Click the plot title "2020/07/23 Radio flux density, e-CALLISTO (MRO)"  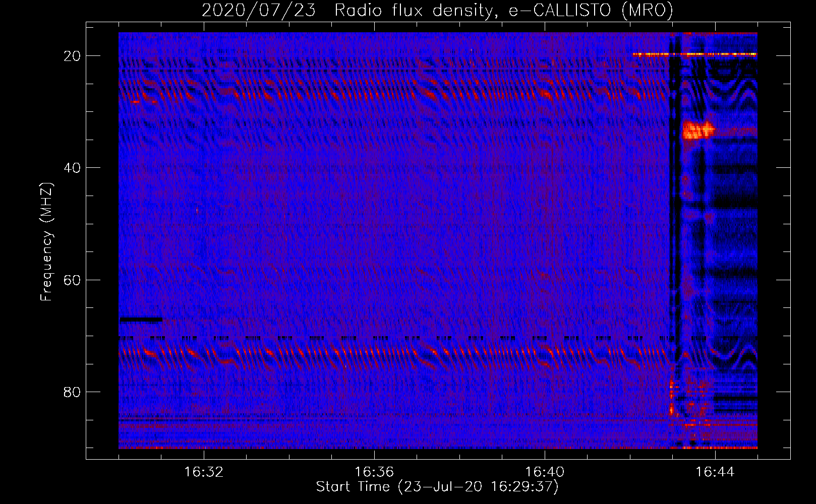(437, 10)
